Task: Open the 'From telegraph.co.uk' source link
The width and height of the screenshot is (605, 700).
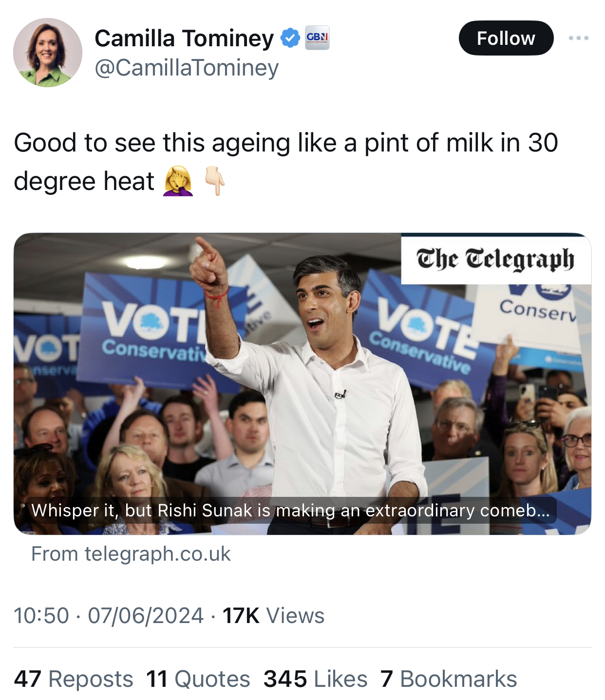Action: pyautogui.click(x=131, y=554)
